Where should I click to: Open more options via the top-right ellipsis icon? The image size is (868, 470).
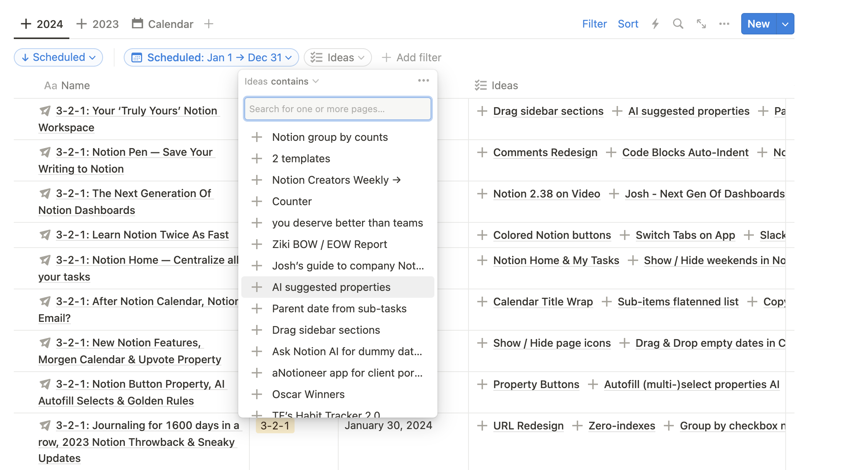click(724, 24)
